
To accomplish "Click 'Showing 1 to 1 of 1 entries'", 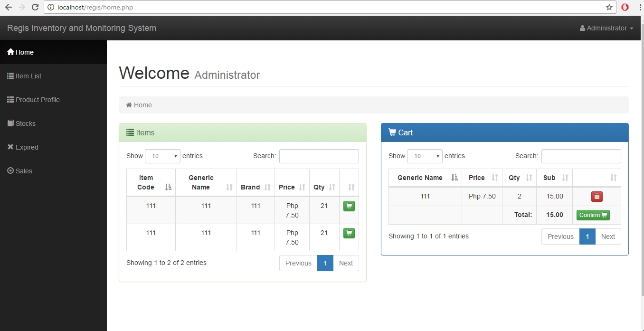I will pos(428,236).
